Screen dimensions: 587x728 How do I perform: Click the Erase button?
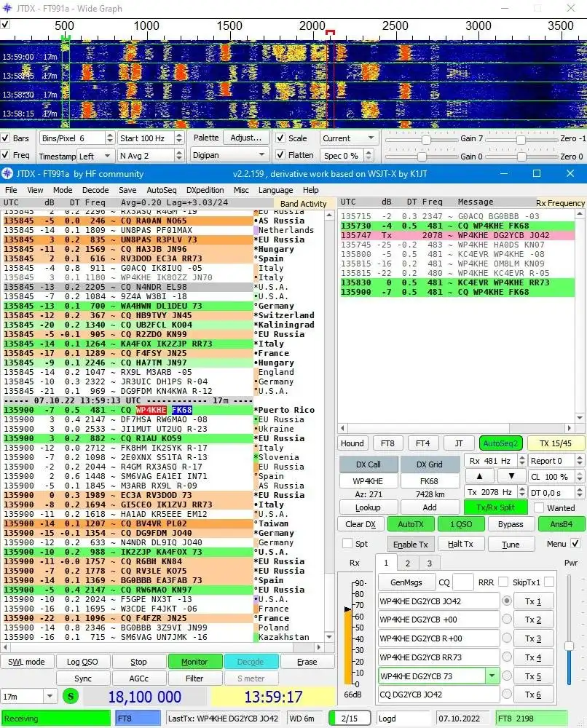tap(307, 662)
